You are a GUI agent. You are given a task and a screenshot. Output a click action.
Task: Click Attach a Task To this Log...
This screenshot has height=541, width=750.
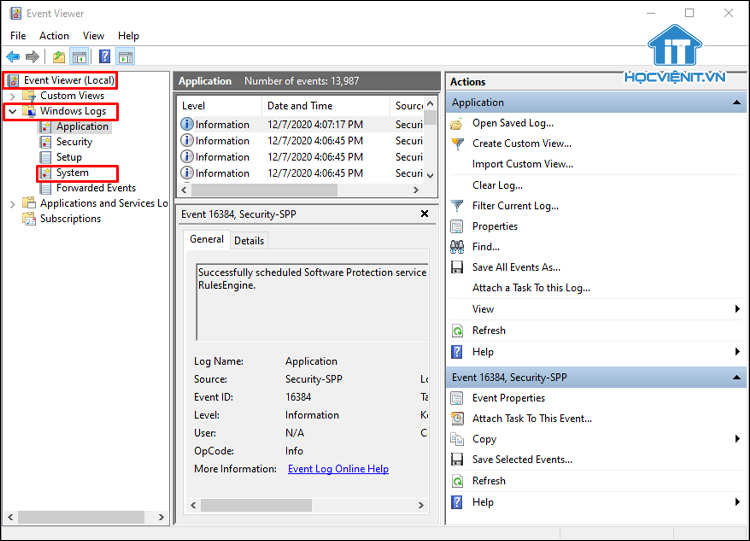(x=531, y=287)
